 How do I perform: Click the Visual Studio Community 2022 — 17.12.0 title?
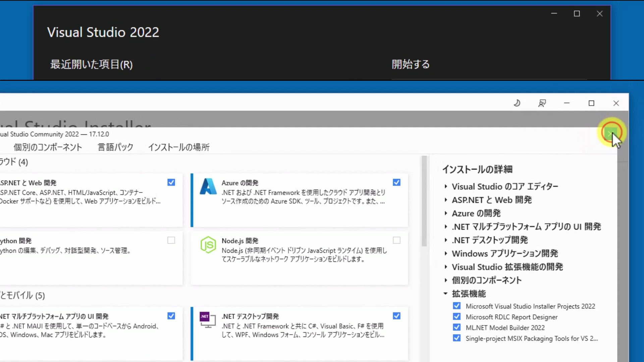(x=54, y=134)
